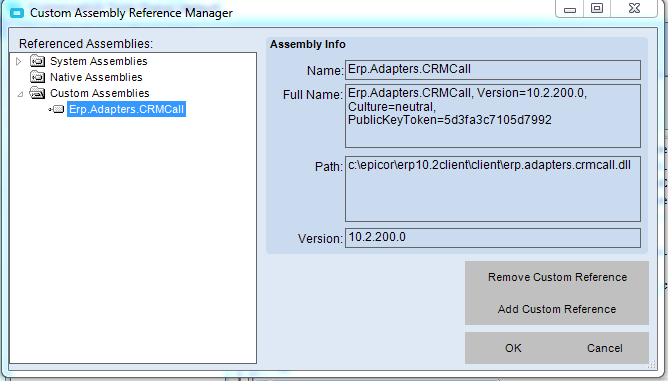The width and height of the screenshot is (668, 381).
Task: Cancel the reference manager dialog
Action: [x=605, y=348]
